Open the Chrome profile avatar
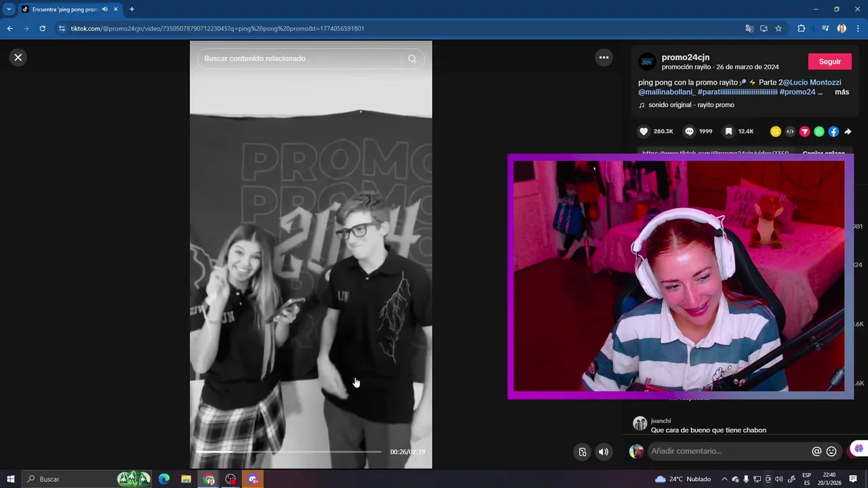The width and height of the screenshot is (868, 488). point(842,28)
